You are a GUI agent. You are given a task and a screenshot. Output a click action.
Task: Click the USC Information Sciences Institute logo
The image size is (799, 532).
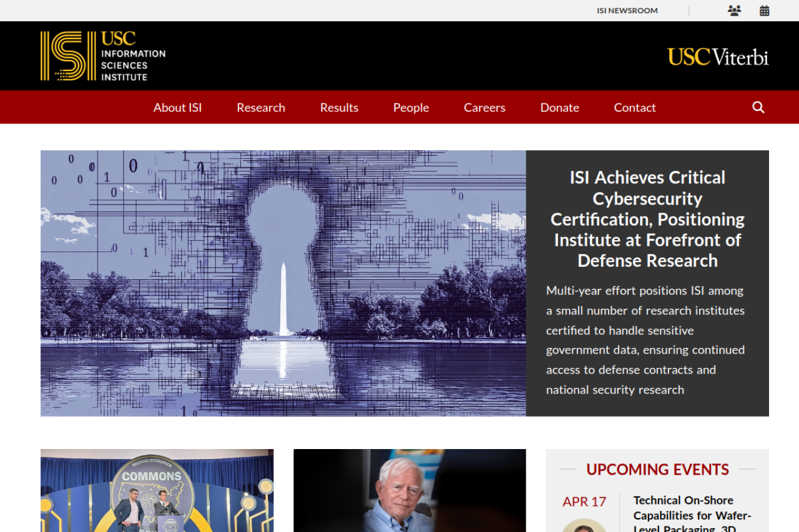tap(103, 56)
